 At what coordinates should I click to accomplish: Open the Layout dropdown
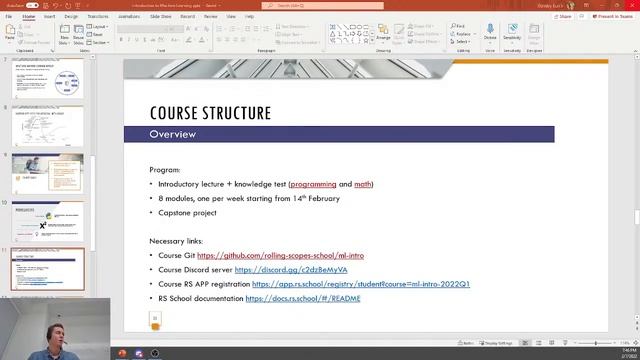[98, 27]
